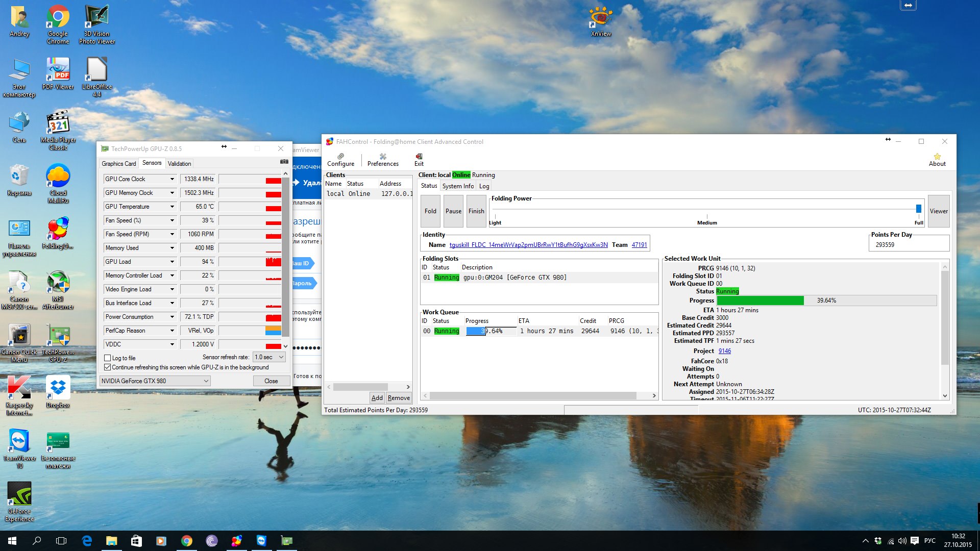Expand the GPU Temperature sensor dropdown arrow
The height and width of the screenshot is (551, 980).
[172, 207]
